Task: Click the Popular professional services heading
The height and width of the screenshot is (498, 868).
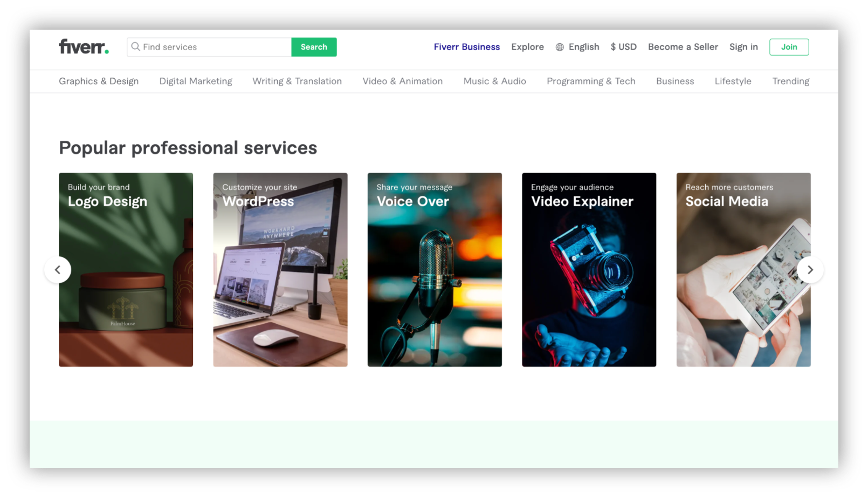Action: pyautogui.click(x=188, y=148)
